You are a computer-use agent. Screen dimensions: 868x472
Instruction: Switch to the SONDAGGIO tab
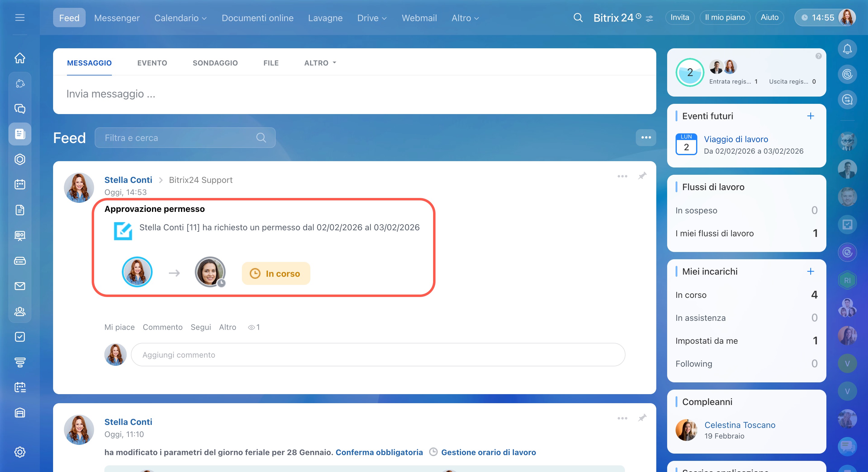point(215,63)
